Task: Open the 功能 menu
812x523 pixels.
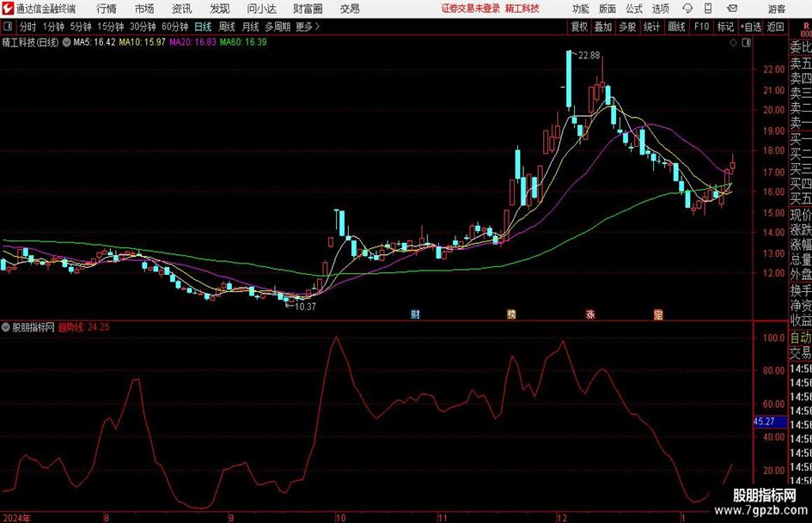Action: pyautogui.click(x=581, y=9)
